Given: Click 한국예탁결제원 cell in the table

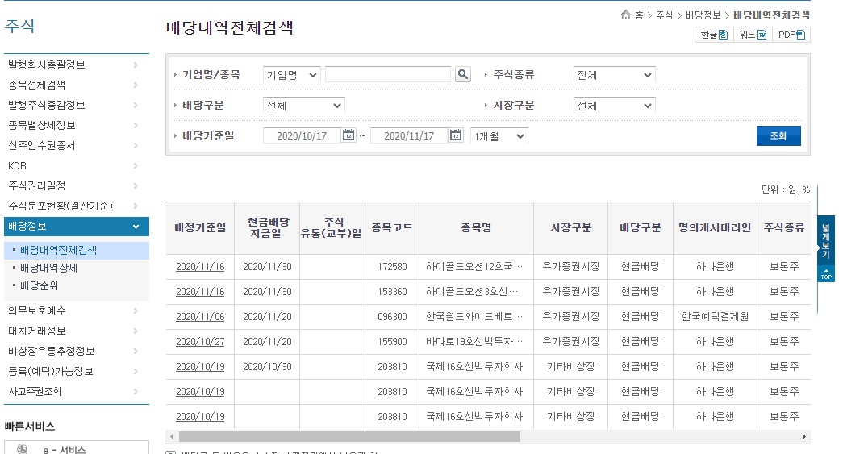Looking at the screenshot, I should tap(715, 317).
